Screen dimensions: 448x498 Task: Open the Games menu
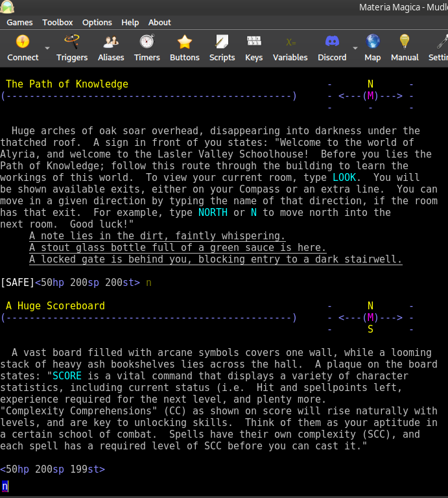click(x=19, y=22)
